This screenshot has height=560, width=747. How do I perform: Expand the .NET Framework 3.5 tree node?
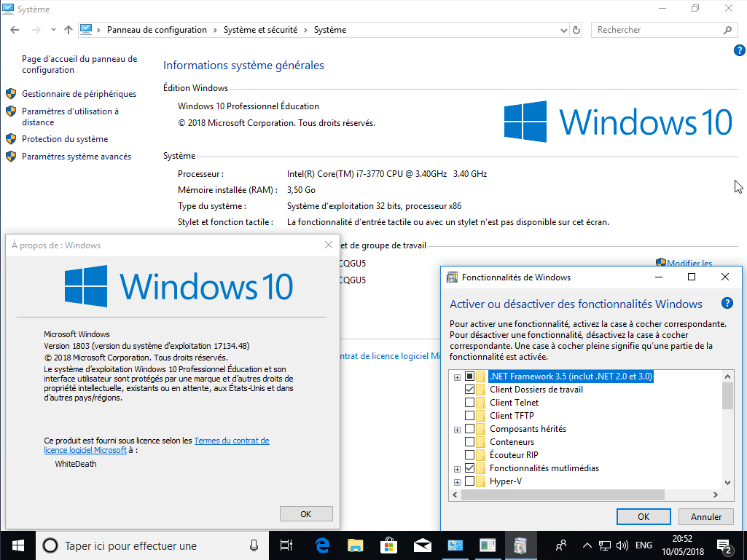(x=457, y=377)
